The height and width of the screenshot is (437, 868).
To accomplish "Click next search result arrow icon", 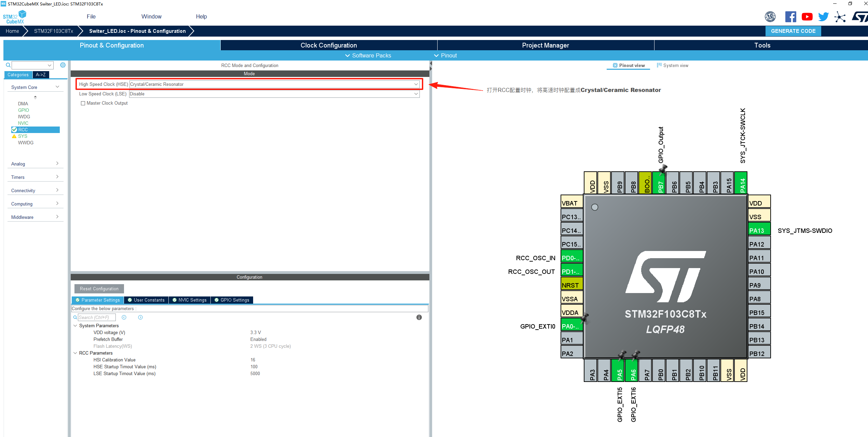I will (x=140, y=317).
